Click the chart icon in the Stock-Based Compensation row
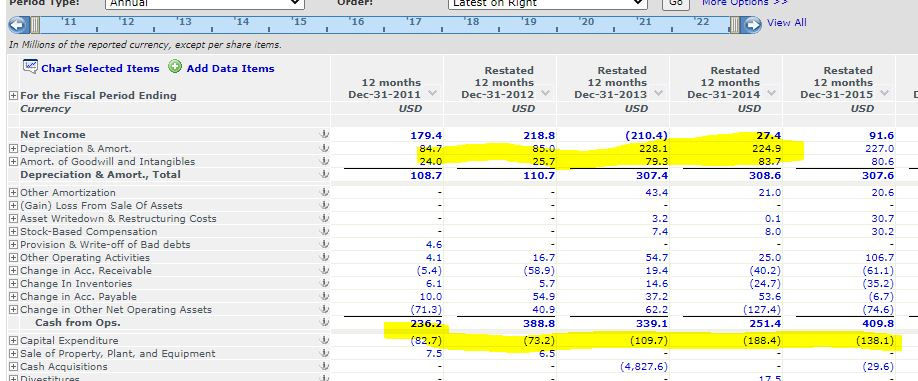 (323, 231)
